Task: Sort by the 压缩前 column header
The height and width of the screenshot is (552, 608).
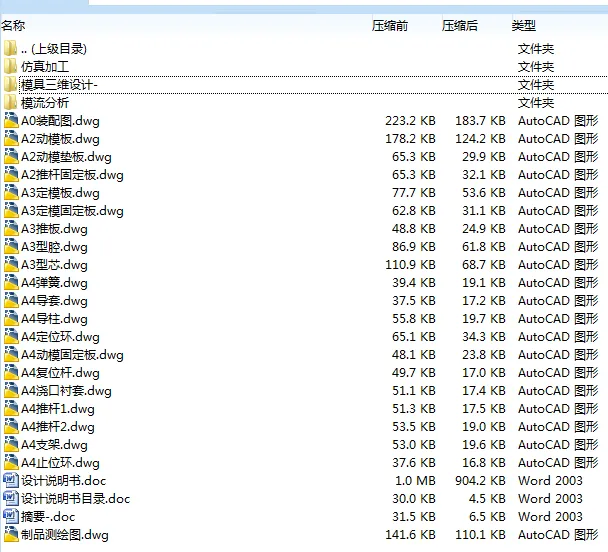Action: point(390,26)
